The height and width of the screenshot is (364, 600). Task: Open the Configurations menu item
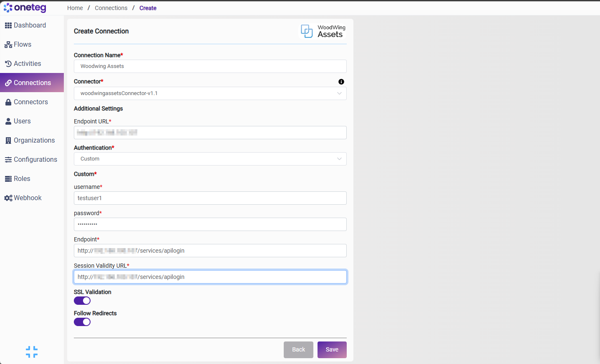[32, 160]
